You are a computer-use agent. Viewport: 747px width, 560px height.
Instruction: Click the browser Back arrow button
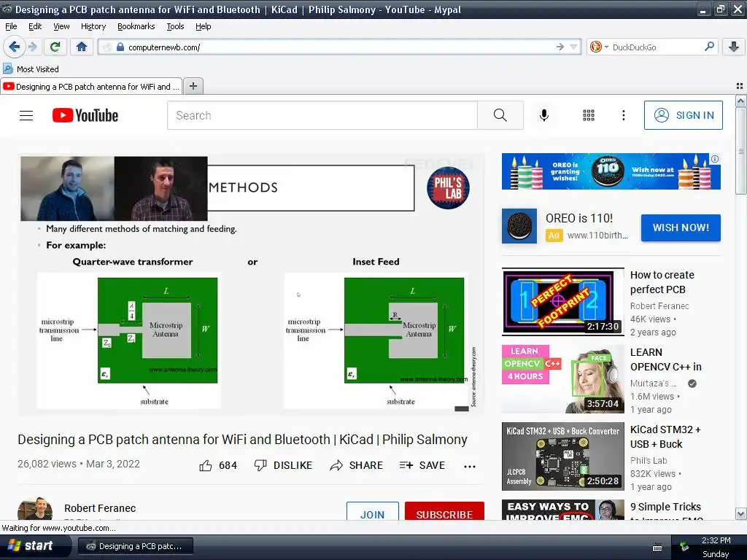coord(14,47)
